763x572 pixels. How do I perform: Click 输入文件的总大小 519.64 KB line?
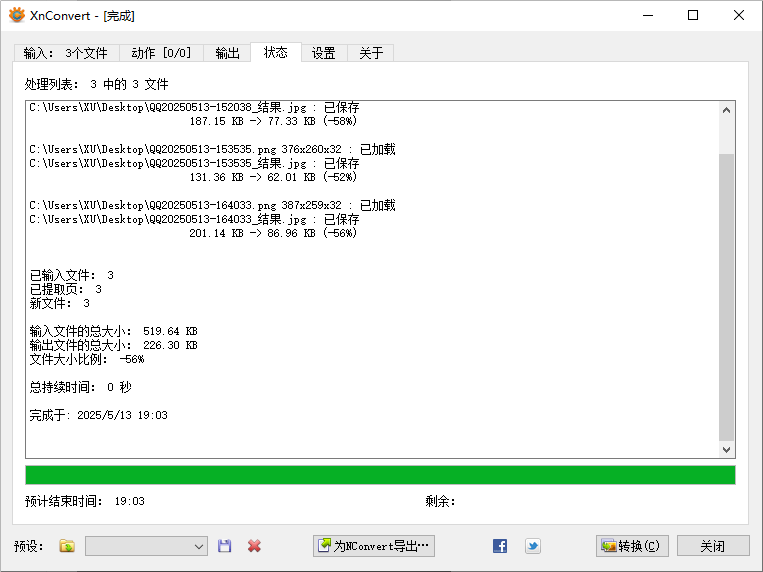[113, 331]
